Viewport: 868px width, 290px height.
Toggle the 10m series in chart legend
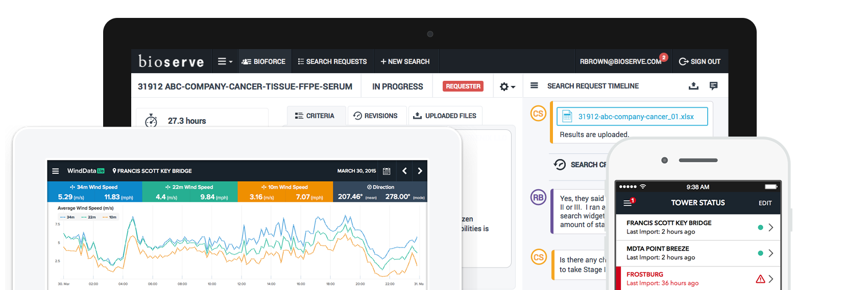tap(109, 217)
